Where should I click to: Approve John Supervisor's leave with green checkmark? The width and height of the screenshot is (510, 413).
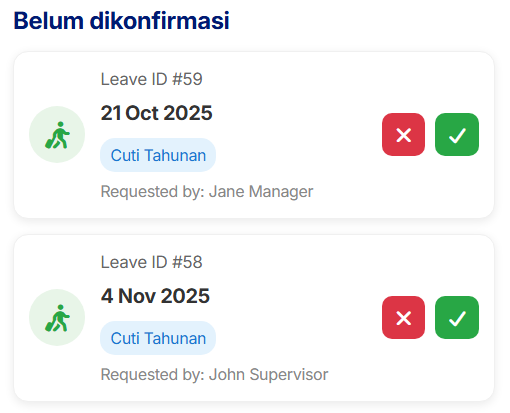(x=457, y=317)
